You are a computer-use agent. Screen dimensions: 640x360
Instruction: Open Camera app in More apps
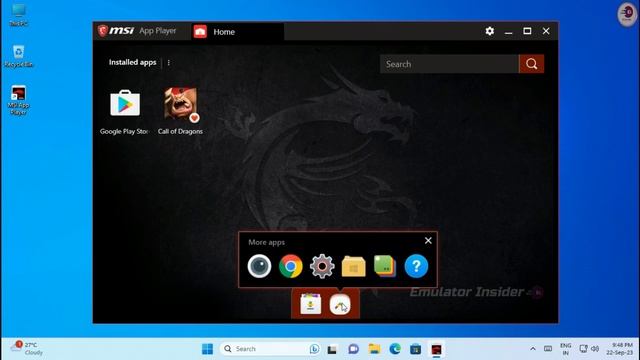259,266
